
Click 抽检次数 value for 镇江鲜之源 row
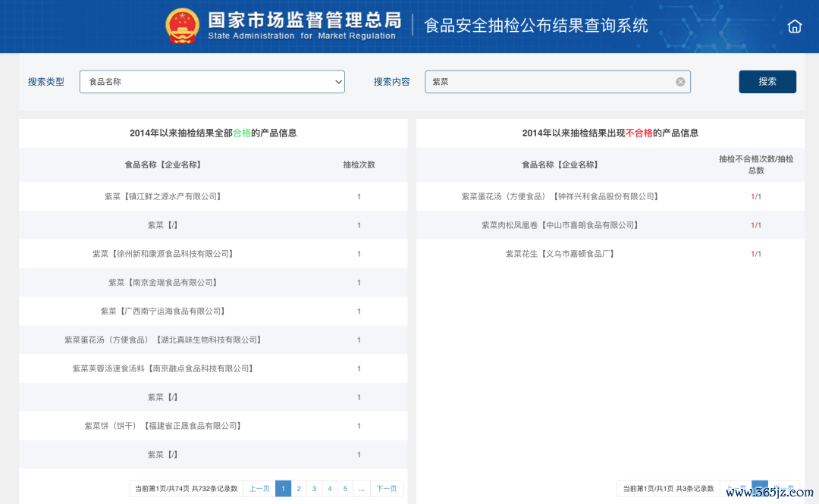(x=359, y=196)
